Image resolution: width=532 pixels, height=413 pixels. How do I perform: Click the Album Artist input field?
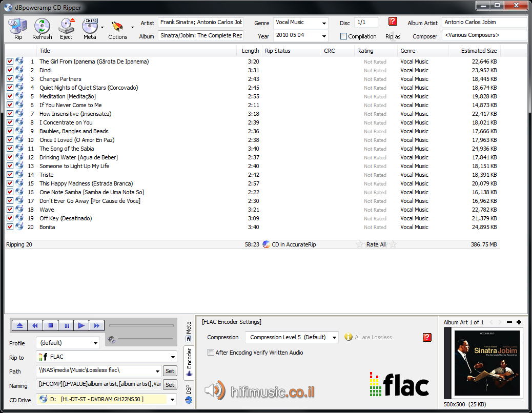pyautogui.click(x=484, y=22)
